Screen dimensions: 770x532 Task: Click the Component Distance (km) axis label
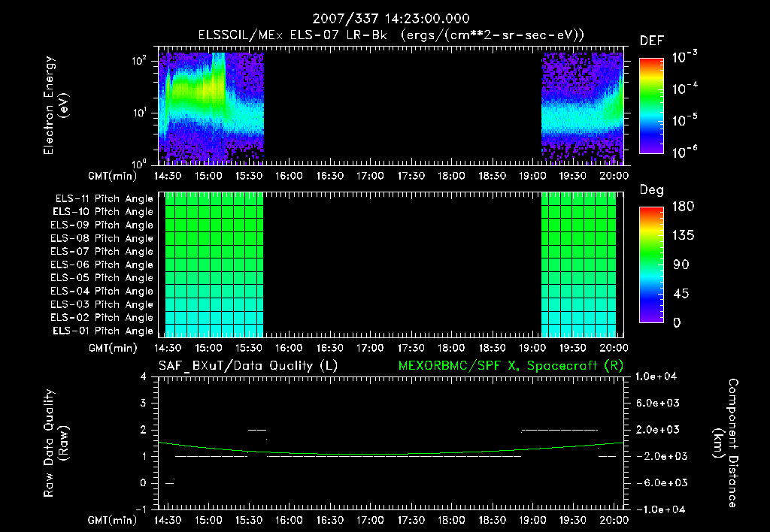pos(726,443)
